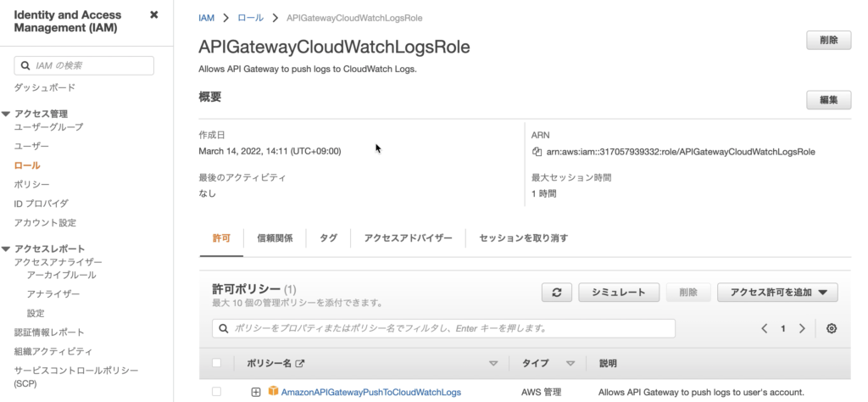Click the シミュレート button
This screenshot has height=402, width=868.
pos(619,293)
